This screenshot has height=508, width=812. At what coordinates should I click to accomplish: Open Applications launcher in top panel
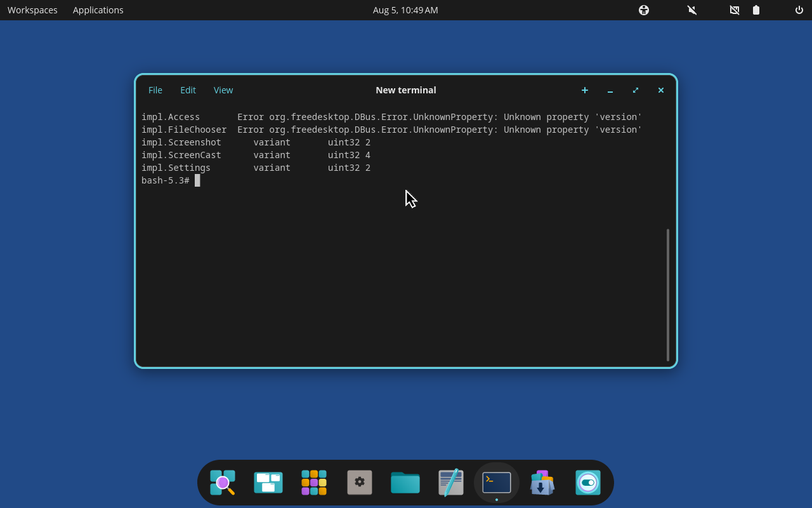point(98,10)
